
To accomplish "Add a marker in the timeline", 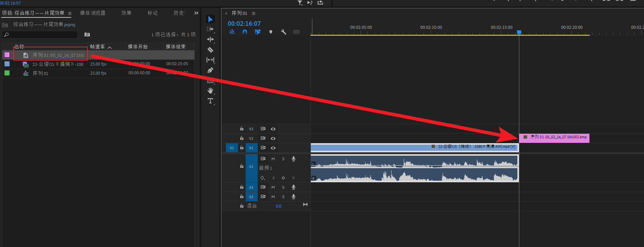I will point(271,32).
